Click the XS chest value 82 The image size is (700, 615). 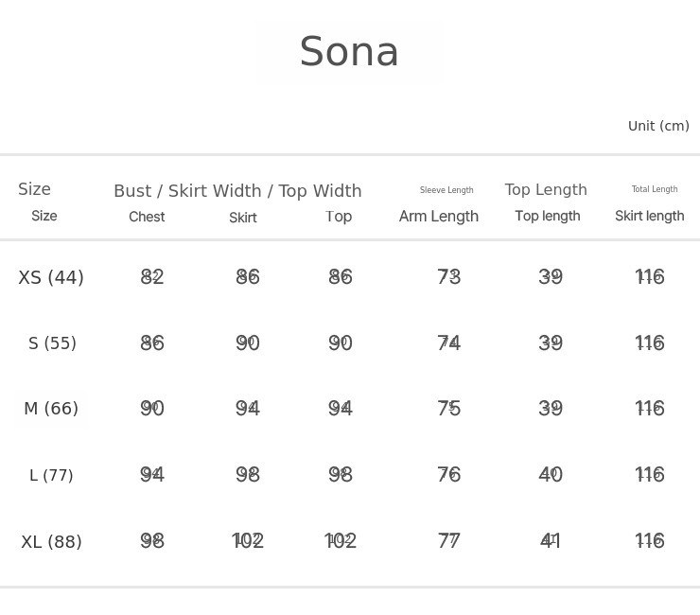pyautogui.click(x=152, y=276)
